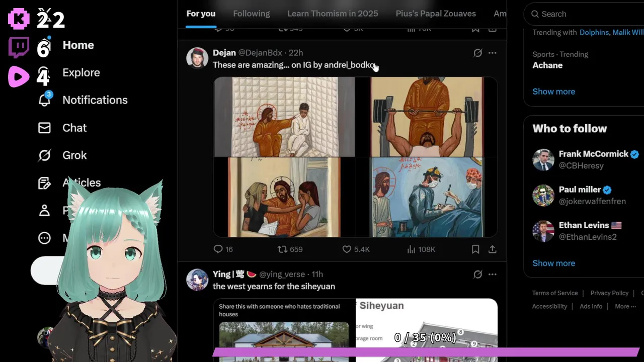
Task: Click the Grok icon on Ying's post
Action: (x=478, y=275)
